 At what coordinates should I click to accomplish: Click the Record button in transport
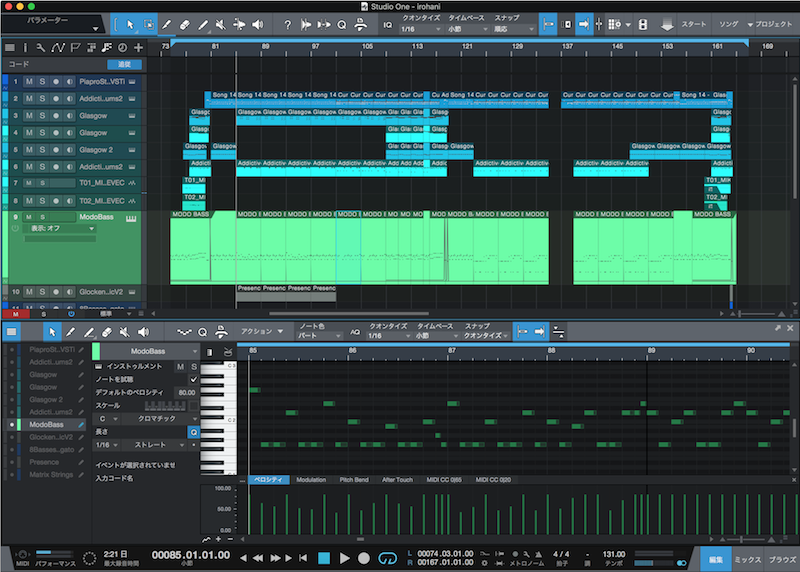click(x=364, y=558)
